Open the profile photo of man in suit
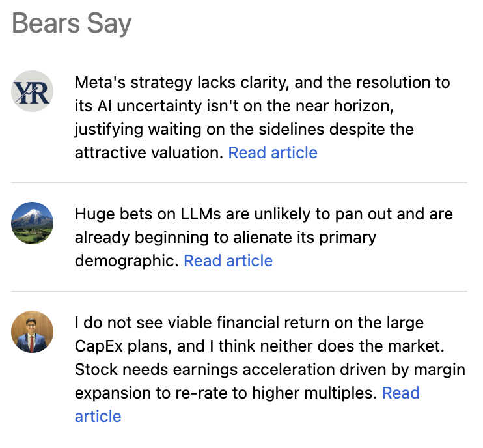Image resolution: width=483 pixels, height=448 pixels. [32, 331]
